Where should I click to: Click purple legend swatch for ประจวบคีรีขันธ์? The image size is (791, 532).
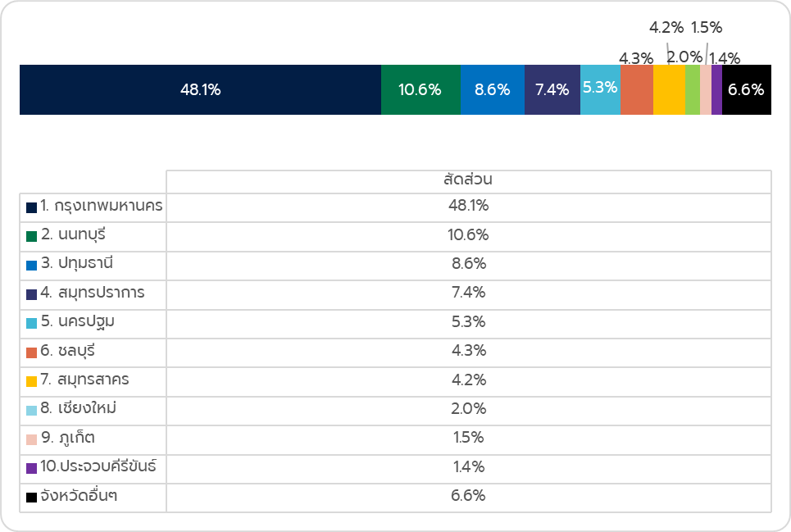[31, 468]
